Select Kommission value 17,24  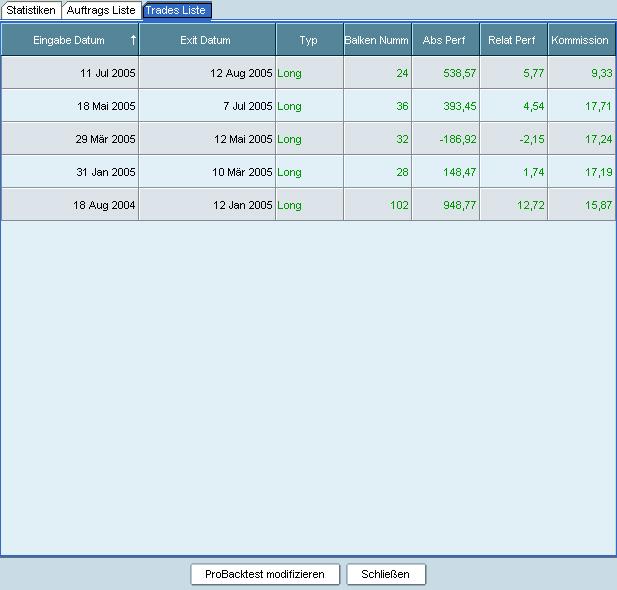[599, 139]
